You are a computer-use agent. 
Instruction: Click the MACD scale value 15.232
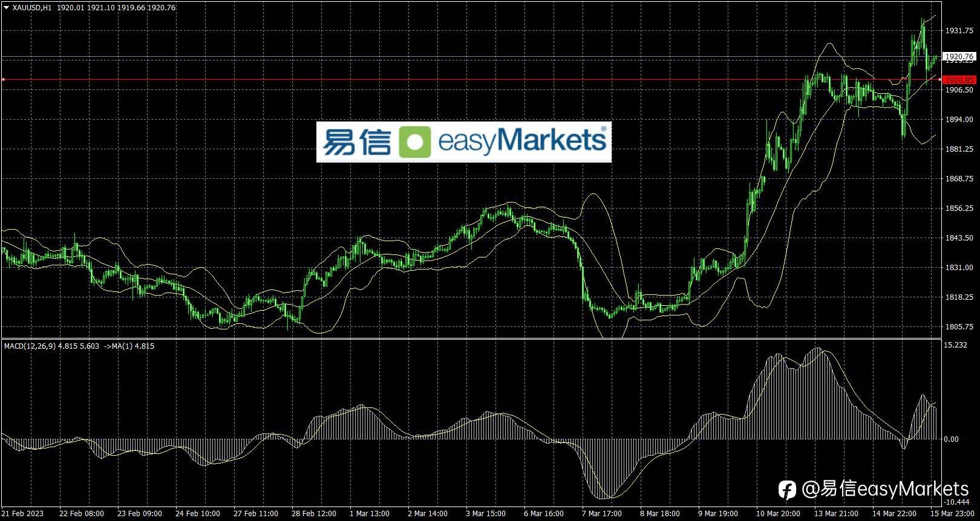tap(956, 345)
